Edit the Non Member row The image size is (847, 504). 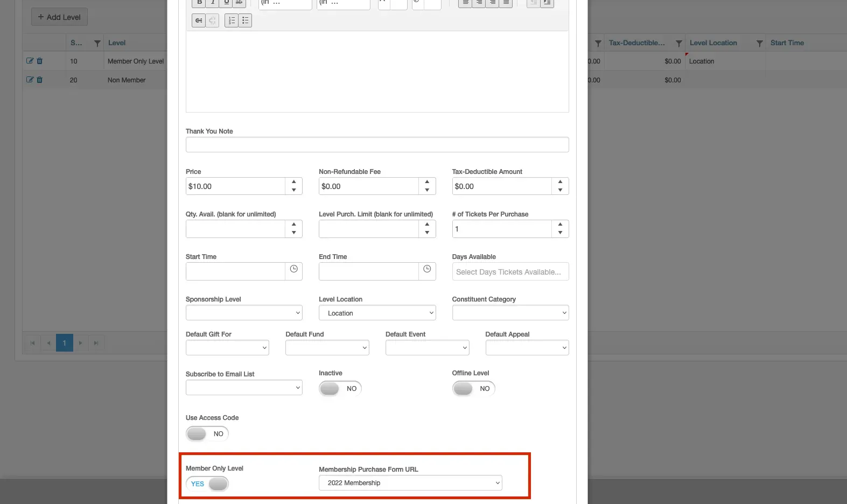pos(30,80)
